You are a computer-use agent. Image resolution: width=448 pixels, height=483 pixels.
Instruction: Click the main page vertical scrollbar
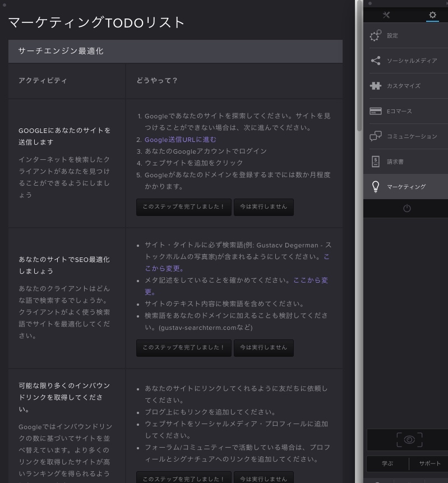pyautogui.click(x=359, y=66)
